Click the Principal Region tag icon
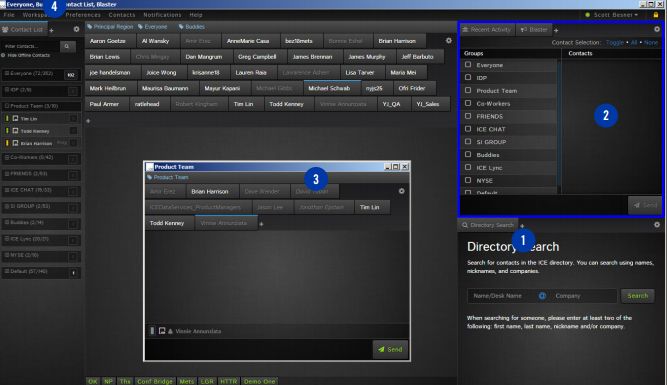Image resolution: width=667 pixels, height=385 pixels. [90, 26]
